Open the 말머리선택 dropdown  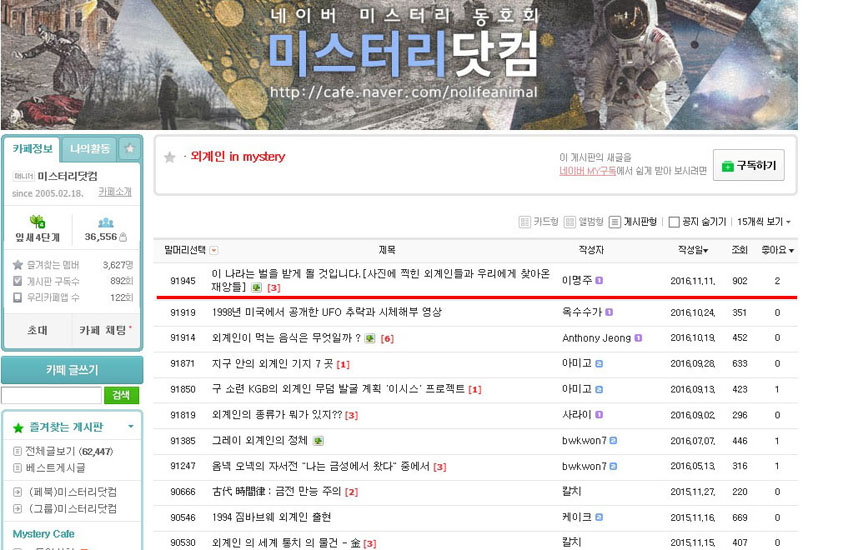pyautogui.click(x=214, y=250)
